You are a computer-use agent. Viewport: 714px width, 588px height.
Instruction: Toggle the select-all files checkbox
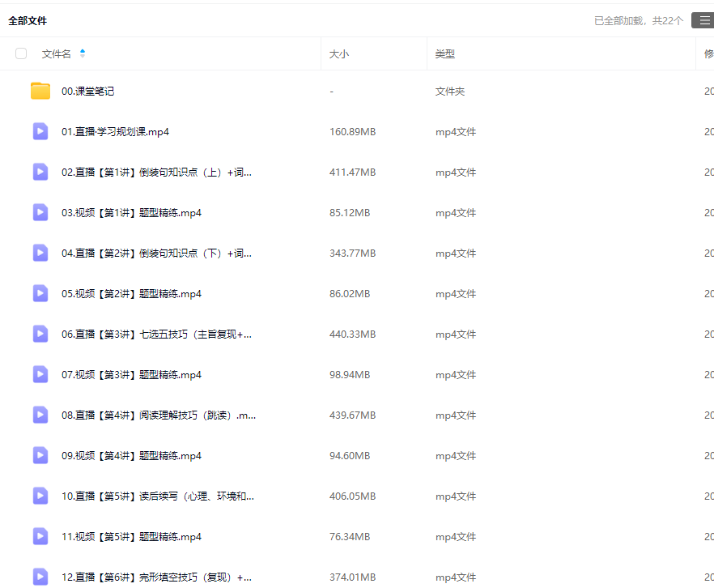[21, 53]
